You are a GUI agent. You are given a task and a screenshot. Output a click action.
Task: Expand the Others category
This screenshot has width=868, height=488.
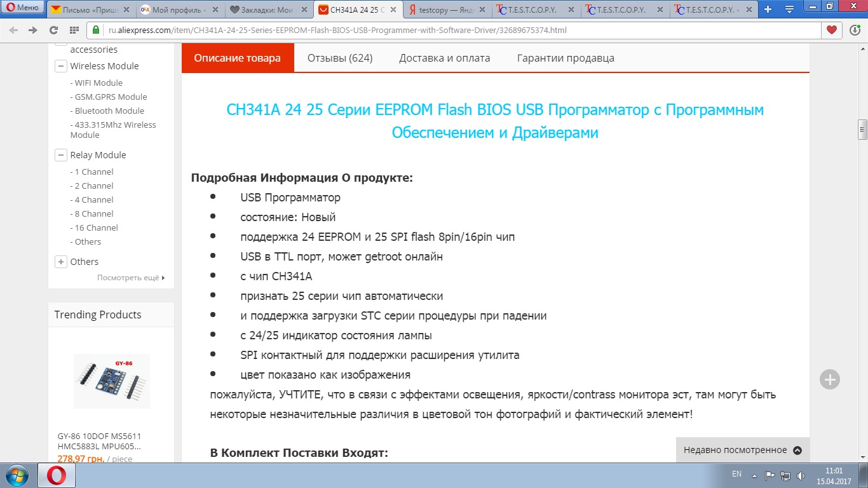tap(61, 262)
